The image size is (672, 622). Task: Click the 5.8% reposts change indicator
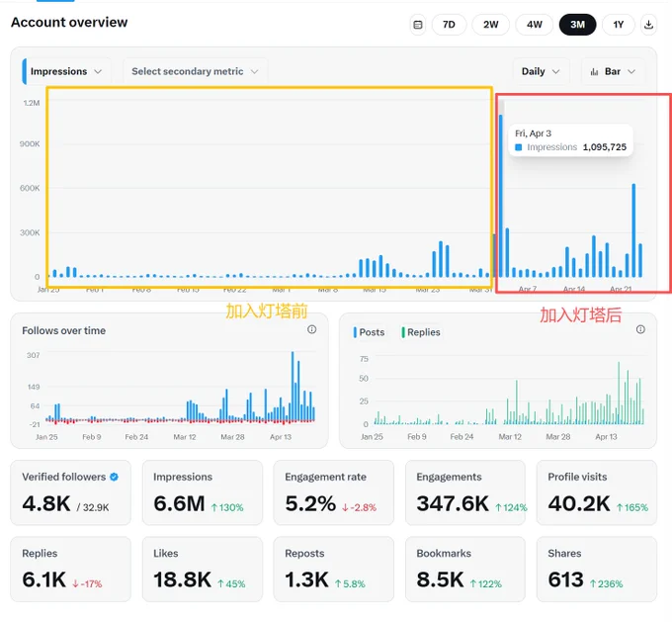(x=350, y=583)
